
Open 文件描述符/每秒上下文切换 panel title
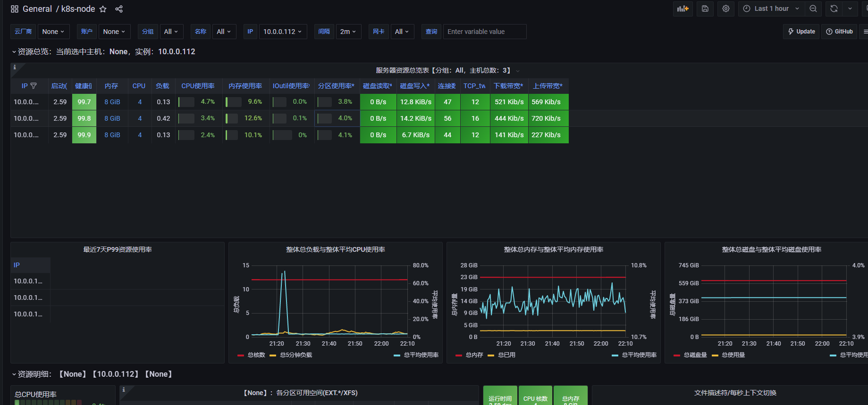(x=735, y=393)
